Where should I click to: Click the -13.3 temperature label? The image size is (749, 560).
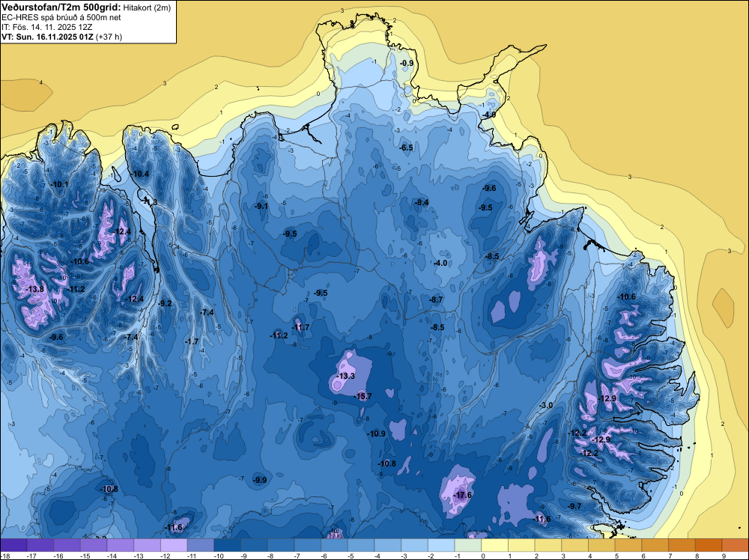click(346, 376)
